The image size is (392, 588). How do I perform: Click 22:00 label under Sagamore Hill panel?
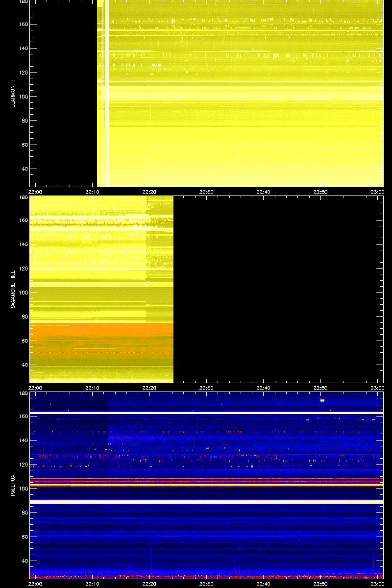(x=36, y=387)
